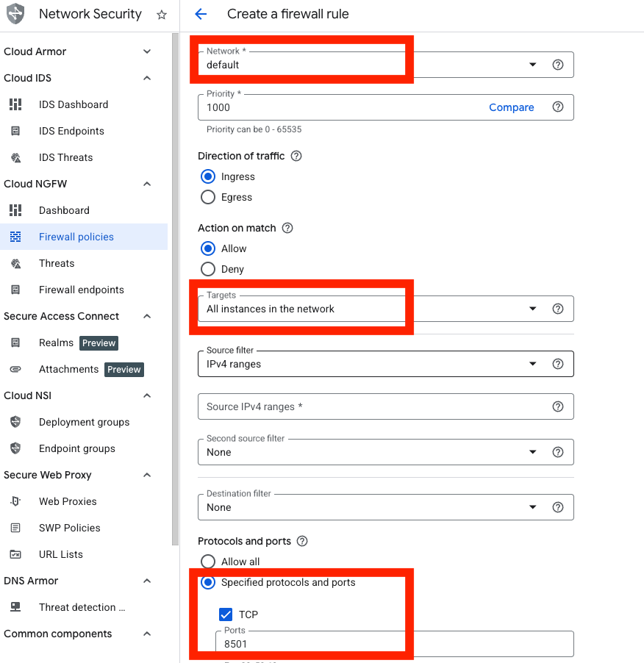Open help for Action on match
The width and height of the screenshot is (644, 663).
pyautogui.click(x=287, y=228)
